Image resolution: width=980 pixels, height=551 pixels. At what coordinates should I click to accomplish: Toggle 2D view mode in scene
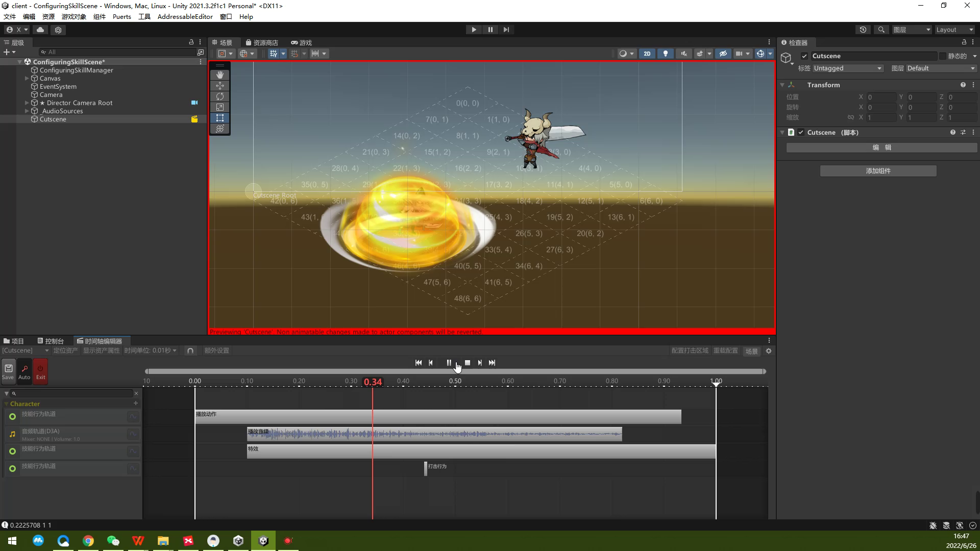647,54
